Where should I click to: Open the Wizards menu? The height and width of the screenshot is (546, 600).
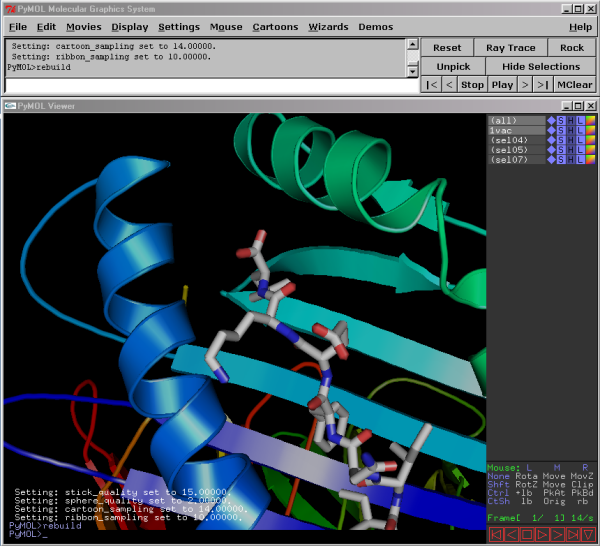328,27
